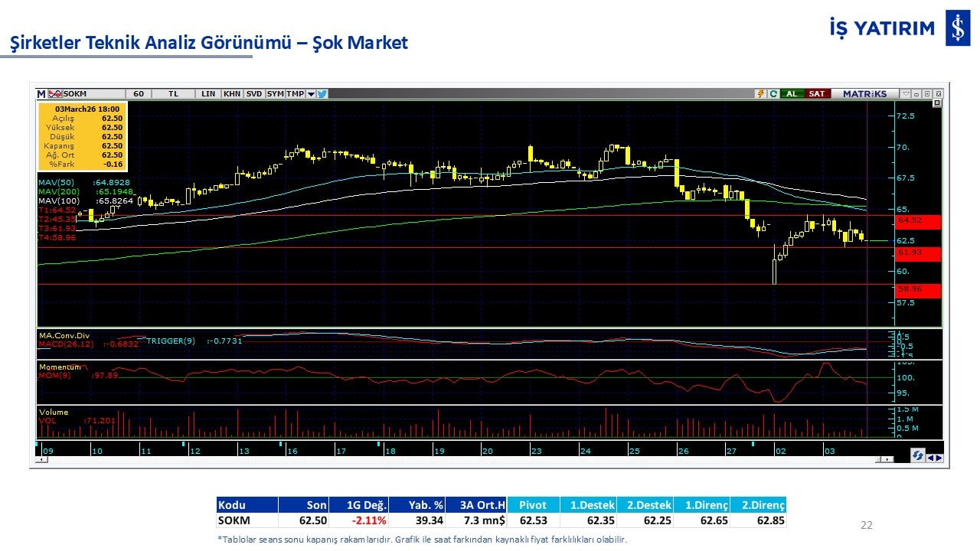This screenshot has height=551, width=980.
Task: Select the SYM toolbar item
Action: [275, 93]
